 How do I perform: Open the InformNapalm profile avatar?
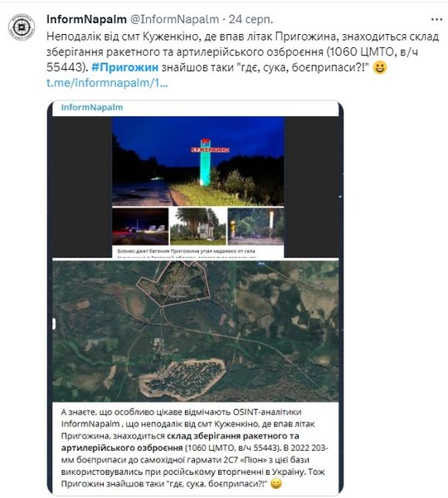click(22, 27)
